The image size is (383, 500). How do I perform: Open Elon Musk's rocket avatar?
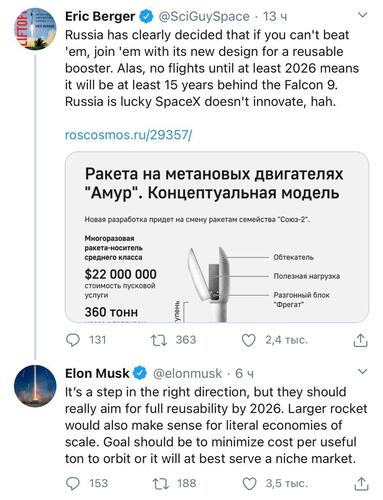tap(35, 386)
